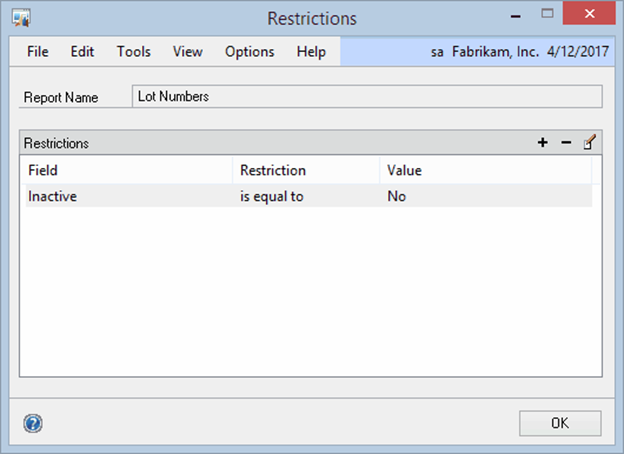Click the application icon in title bar
This screenshot has height=455, width=625.
21,18
